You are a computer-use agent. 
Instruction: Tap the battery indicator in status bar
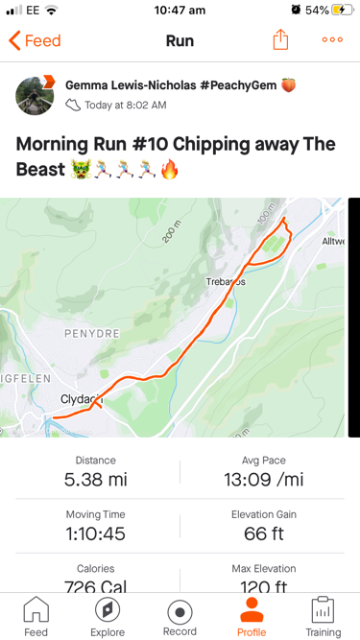pos(343,10)
